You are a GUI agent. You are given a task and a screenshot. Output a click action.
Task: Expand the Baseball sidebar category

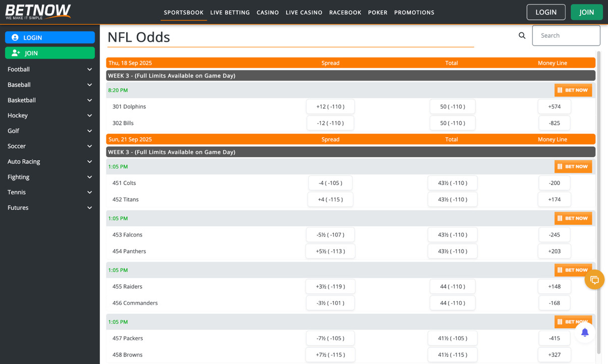click(49, 85)
